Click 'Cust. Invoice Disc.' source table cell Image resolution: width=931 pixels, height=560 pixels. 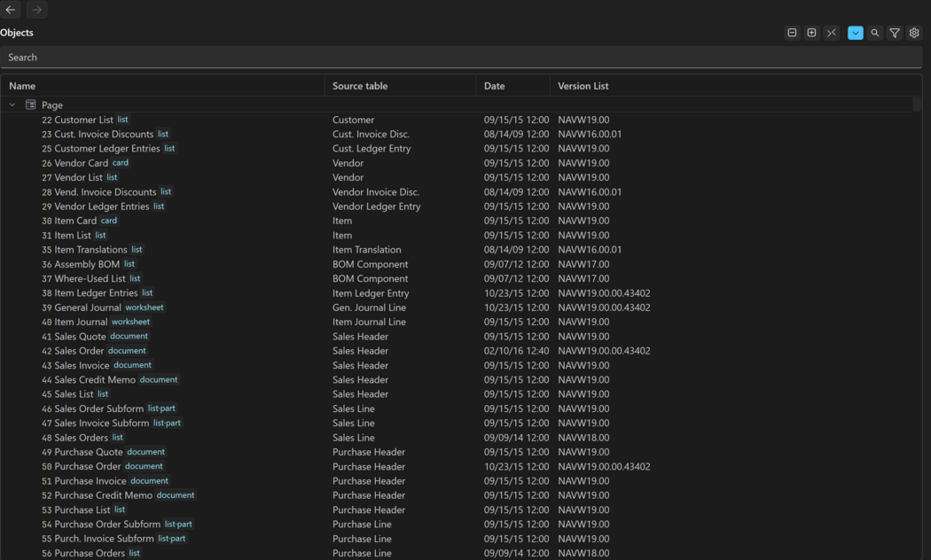pyautogui.click(x=371, y=134)
